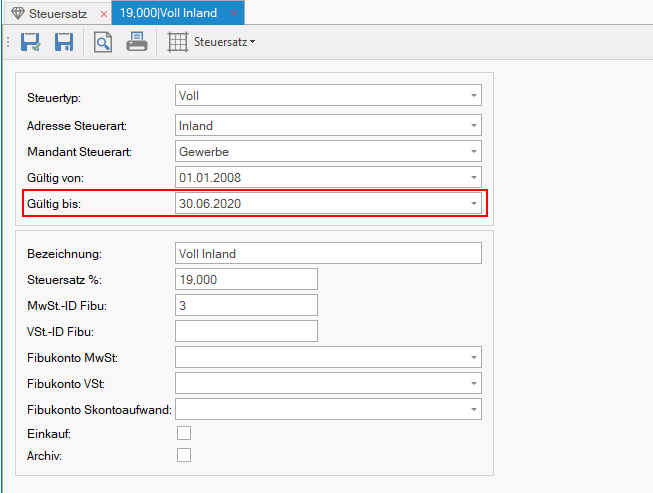Expand the Adresse Steuerart dropdown
This screenshot has height=493, width=653.
tap(474, 125)
